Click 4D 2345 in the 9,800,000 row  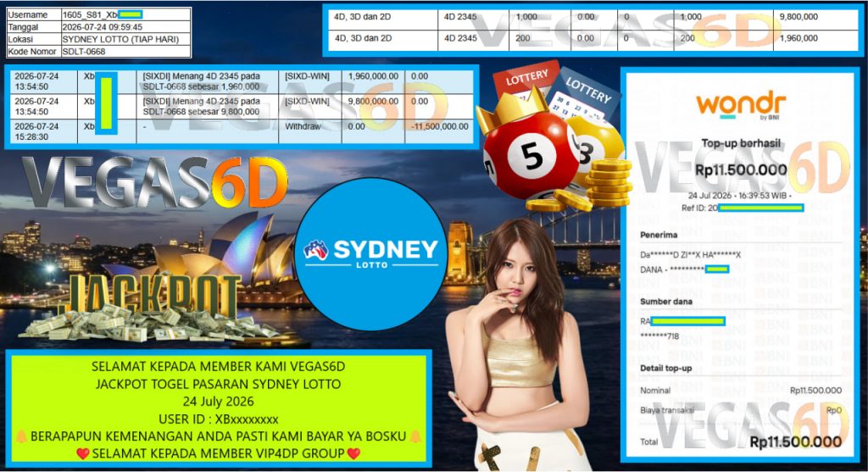click(x=460, y=17)
